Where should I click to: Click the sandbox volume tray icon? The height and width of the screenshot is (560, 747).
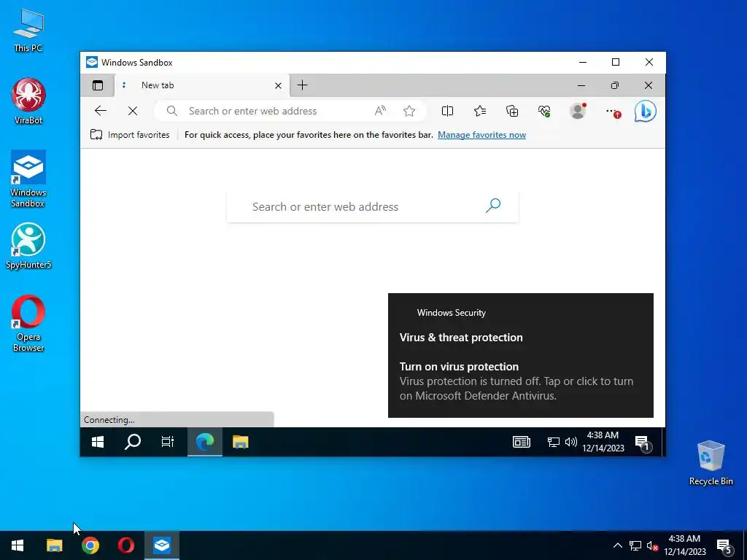pyautogui.click(x=570, y=443)
